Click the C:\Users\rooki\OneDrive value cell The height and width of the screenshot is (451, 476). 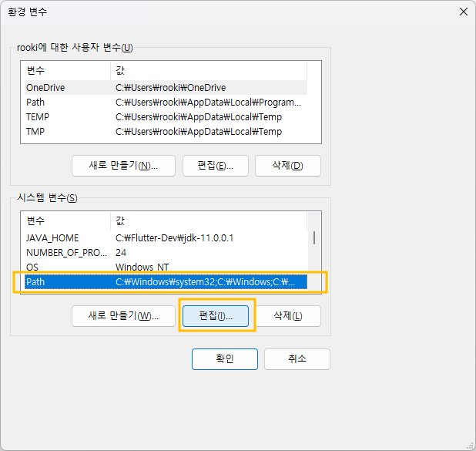coord(171,88)
